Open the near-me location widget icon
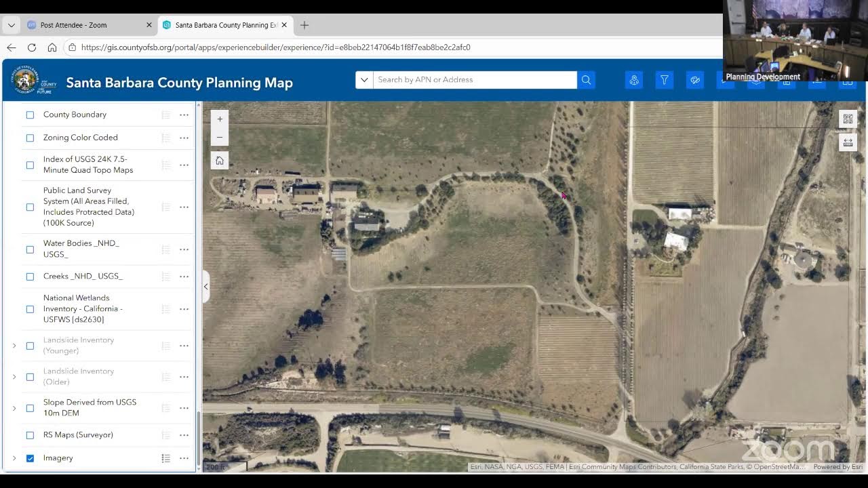 [634, 80]
